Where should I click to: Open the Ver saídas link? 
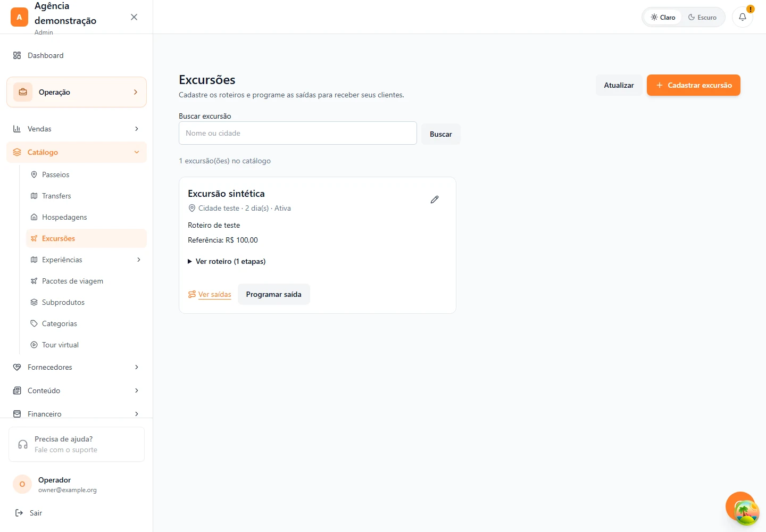pyautogui.click(x=210, y=294)
